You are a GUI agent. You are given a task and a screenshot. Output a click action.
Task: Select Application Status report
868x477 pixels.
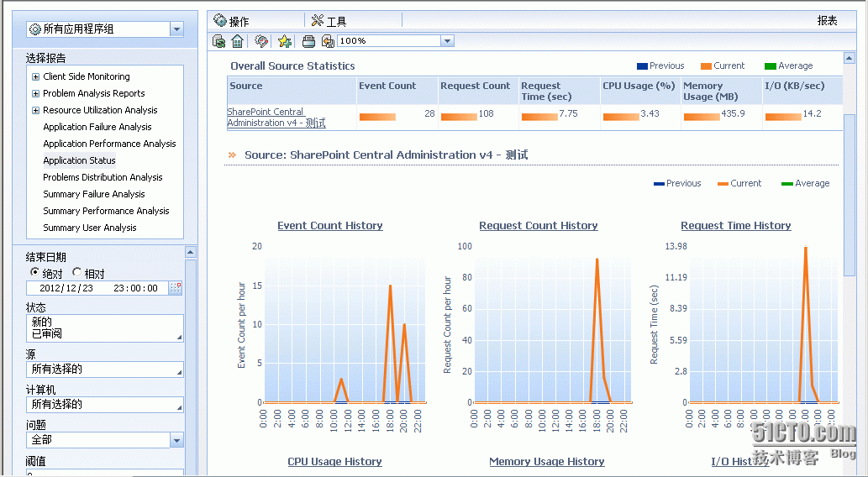coord(79,160)
